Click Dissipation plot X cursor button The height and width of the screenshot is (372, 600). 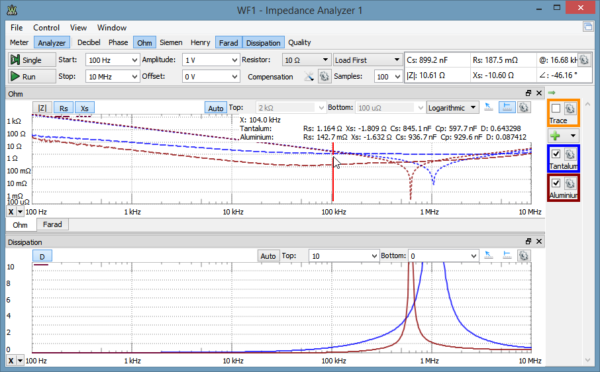coord(11,360)
